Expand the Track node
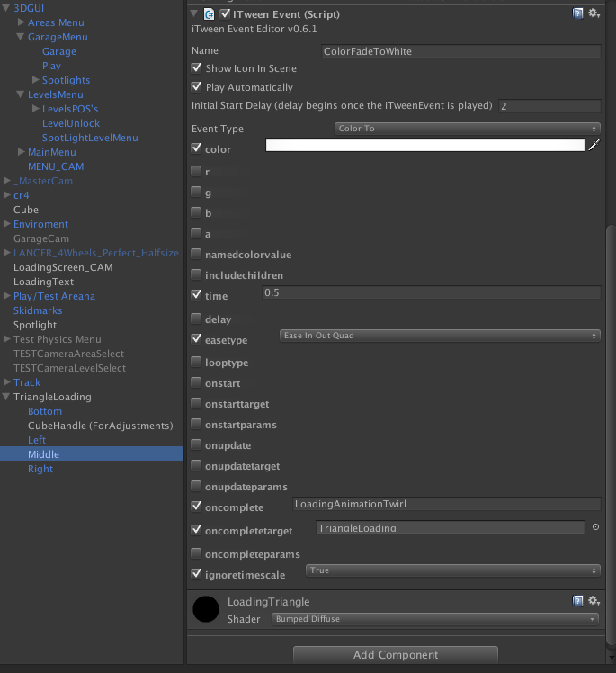 [7, 381]
